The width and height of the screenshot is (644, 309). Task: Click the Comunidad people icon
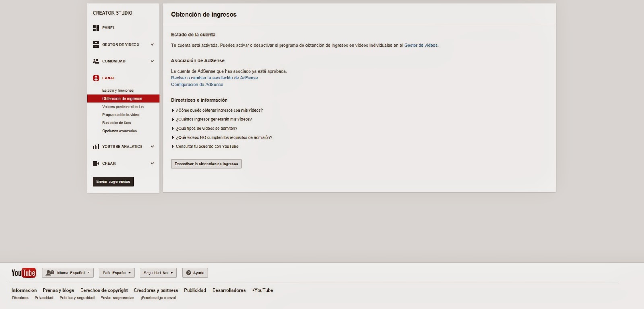click(x=96, y=61)
